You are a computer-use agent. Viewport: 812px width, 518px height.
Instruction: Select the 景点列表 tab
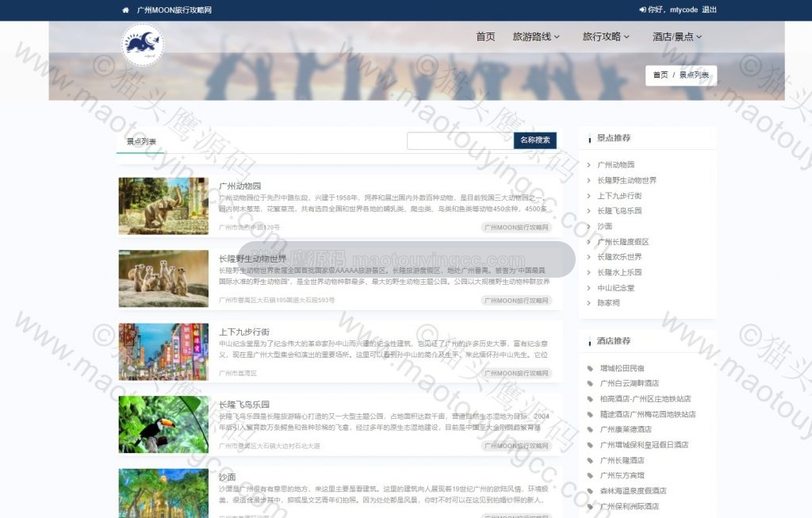141,141
